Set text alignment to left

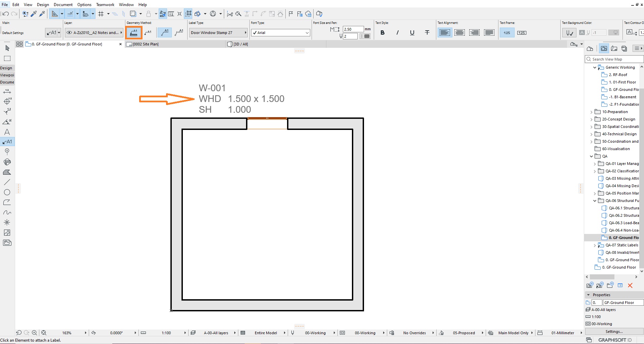click(445, 33)
